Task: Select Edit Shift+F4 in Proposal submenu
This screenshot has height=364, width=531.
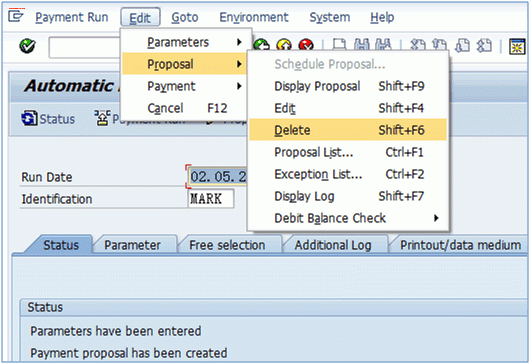Action: 348,108
